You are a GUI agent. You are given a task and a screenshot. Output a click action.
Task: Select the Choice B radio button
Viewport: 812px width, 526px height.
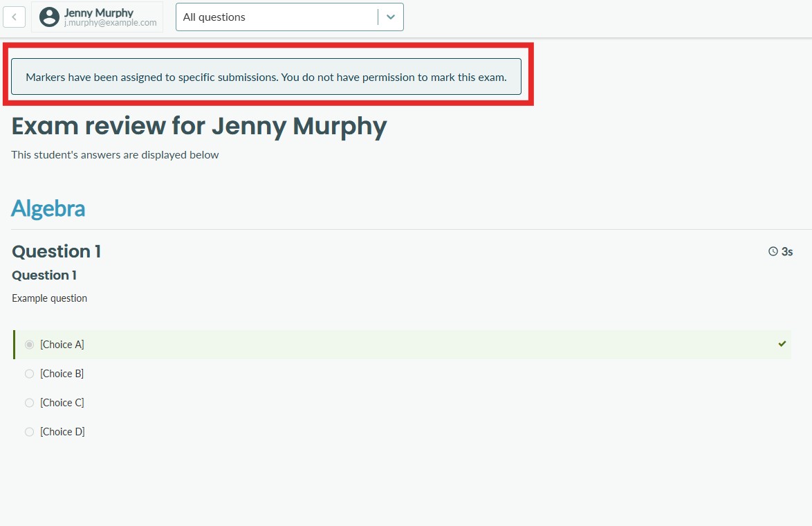[29, 374]
